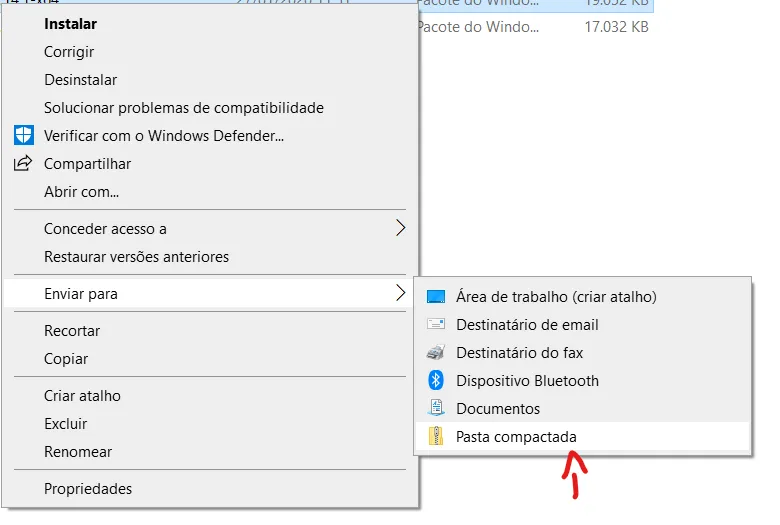Click the Windows Defender shield icon

23,135
